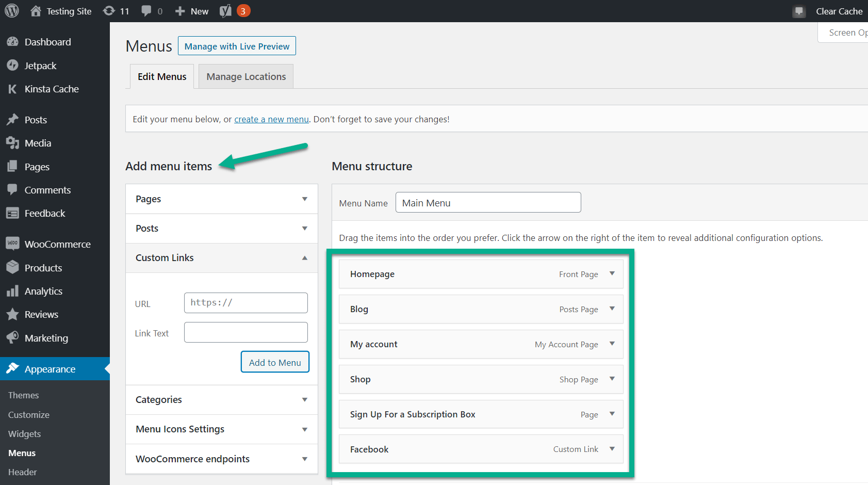
Task: Open configuration options for the Homepage menu item
Action: pyautogui.click(x=612, y=274)
